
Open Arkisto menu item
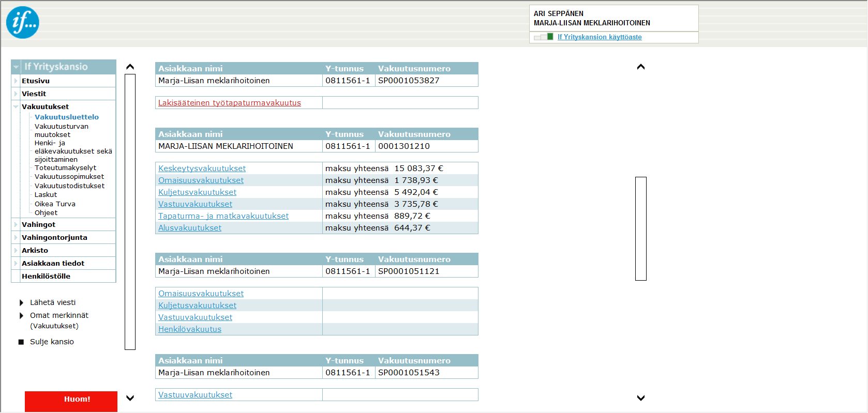(35, 250)
